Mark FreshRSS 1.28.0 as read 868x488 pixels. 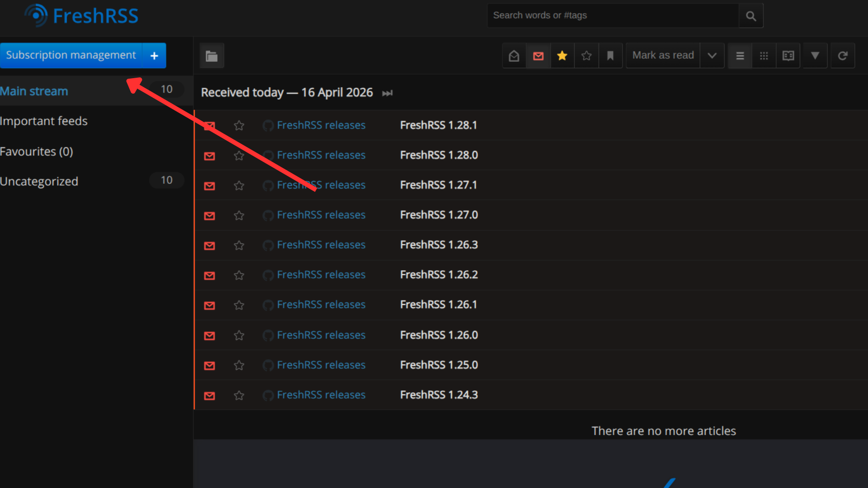click(x=209, y=155)
